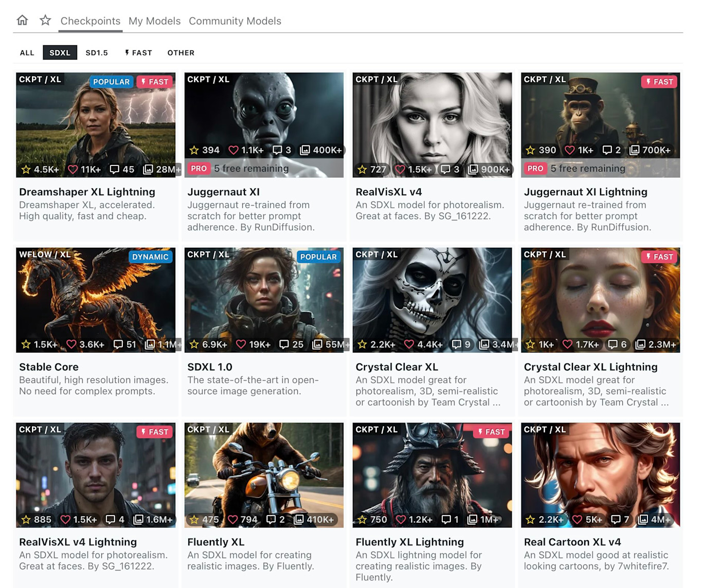
Task: Click the 'RealVisXL v4' title
Action: [x=389, y=192]
